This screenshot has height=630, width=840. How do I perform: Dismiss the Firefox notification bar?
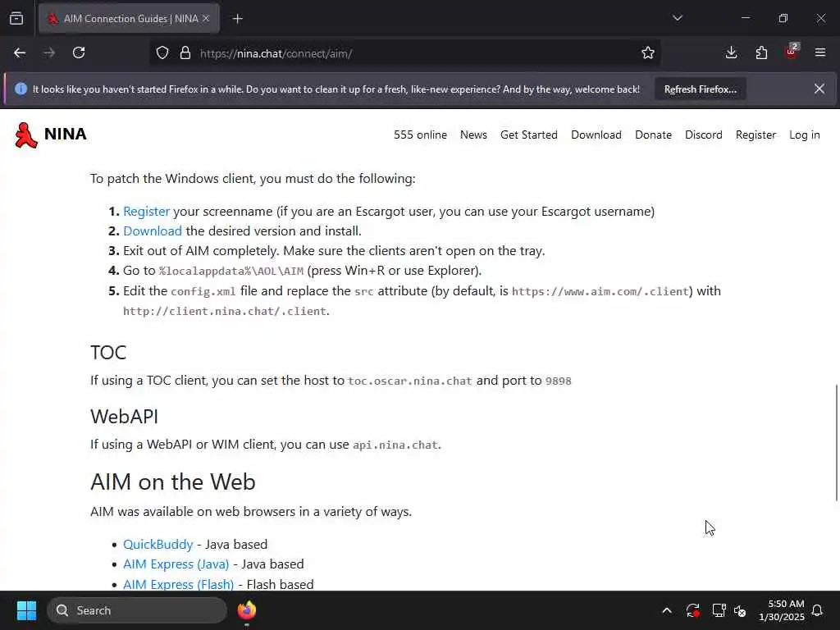click(819, 89)
